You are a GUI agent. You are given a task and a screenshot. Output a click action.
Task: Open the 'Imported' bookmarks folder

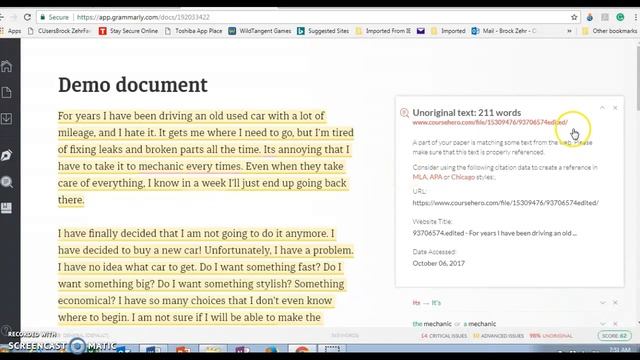[x=448, y=31]
